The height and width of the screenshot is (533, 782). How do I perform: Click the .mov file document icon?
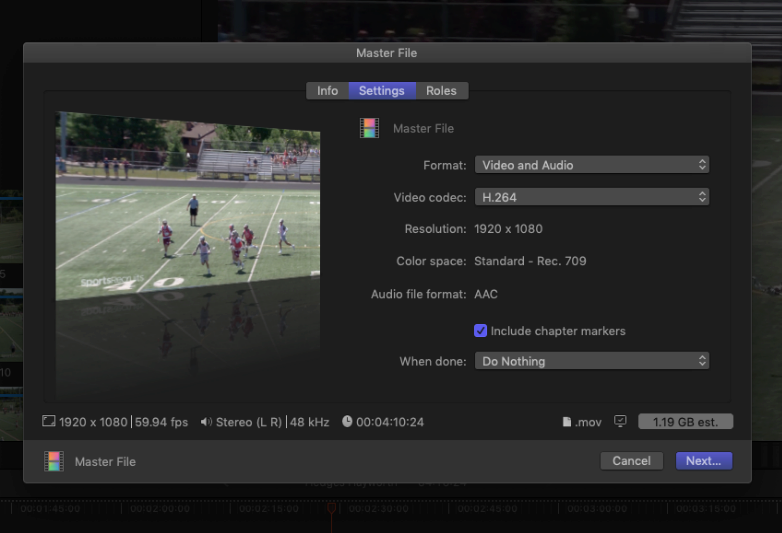click(567, 422)
